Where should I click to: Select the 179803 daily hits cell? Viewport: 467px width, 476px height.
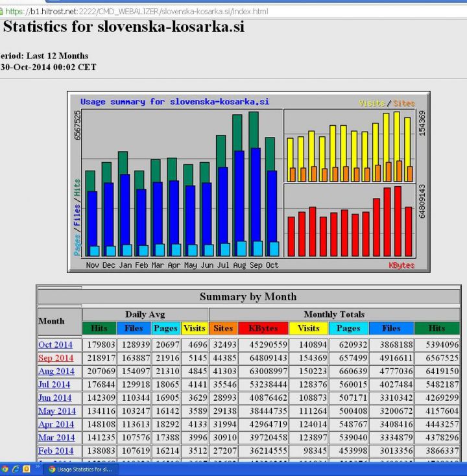point(100,344)
